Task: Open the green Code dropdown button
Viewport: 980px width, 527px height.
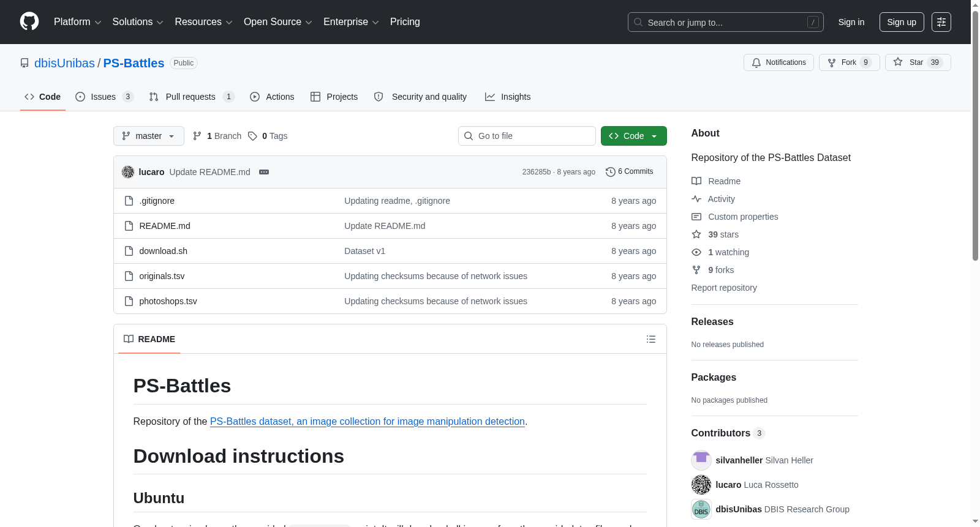Action: [634, 136]
